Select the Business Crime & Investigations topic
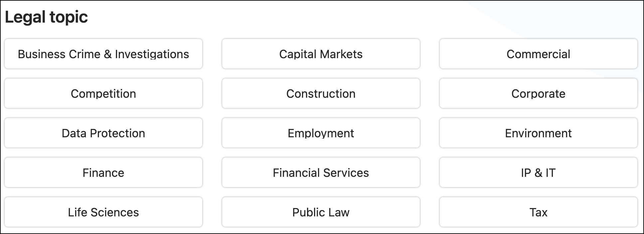The image size is (644, 234). pos(103,54)
